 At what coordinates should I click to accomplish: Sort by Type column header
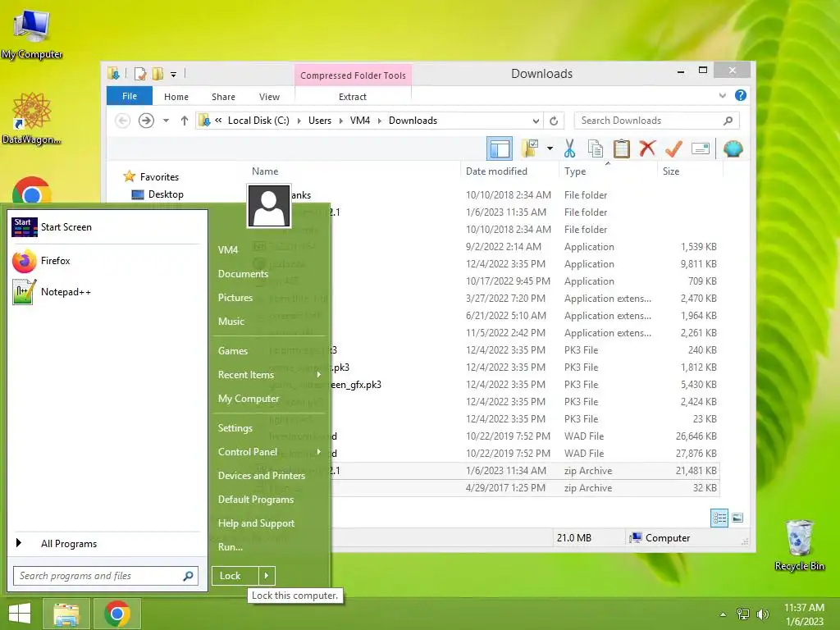575,171
